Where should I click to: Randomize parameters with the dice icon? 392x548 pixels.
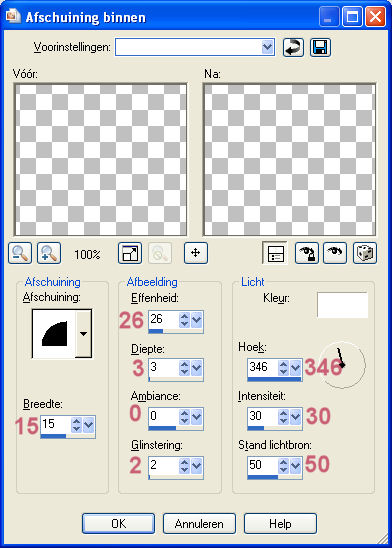(365, 253)
